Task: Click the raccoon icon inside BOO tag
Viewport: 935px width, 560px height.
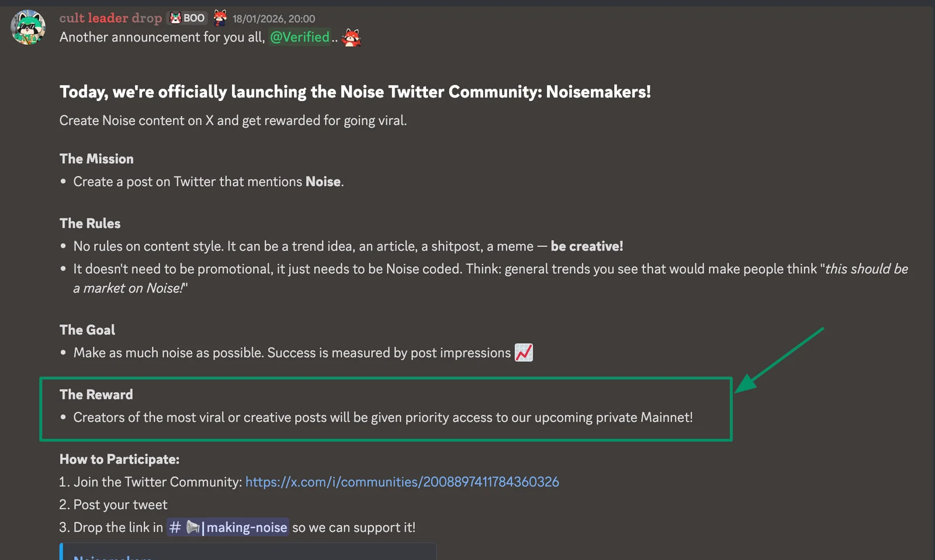Action: tap(175, 18)
